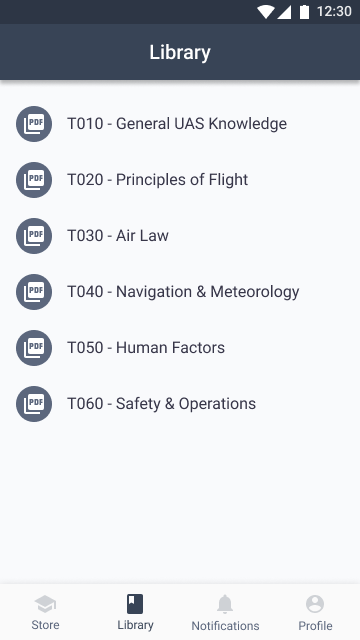This screenshot has width=360, height=640.
Task: Tap PDF icon beside Safety & Operations
Action: pos(34,403)
